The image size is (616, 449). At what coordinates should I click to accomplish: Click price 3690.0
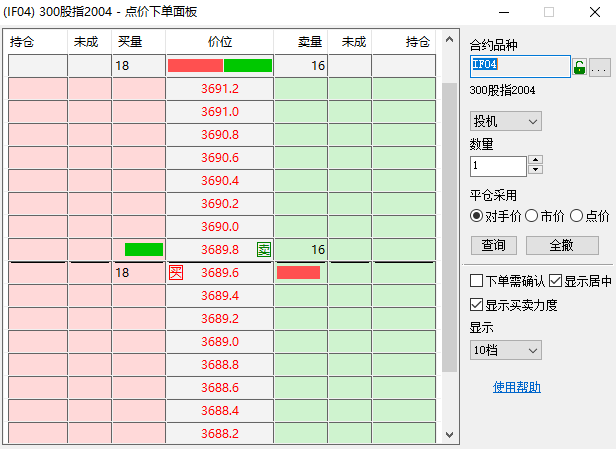220,226
